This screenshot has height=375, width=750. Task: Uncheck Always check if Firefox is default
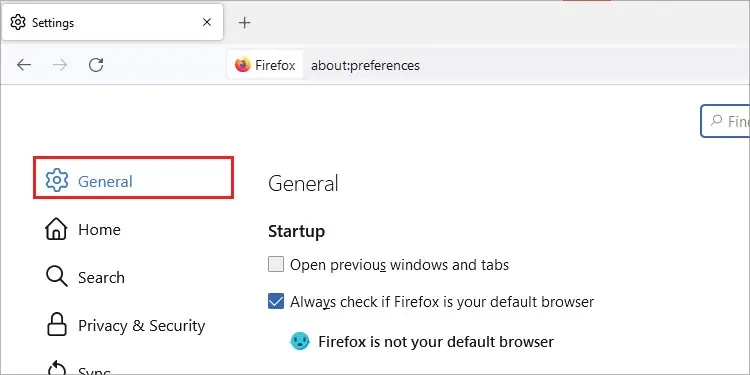pyautogui.click(x=276, y=301)
